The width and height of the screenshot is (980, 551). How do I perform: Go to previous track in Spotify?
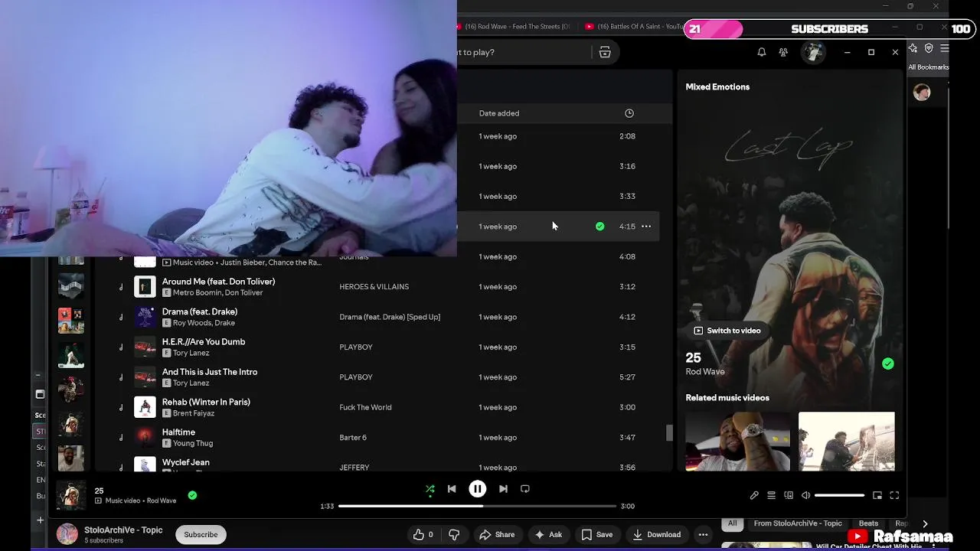point(452,489)
